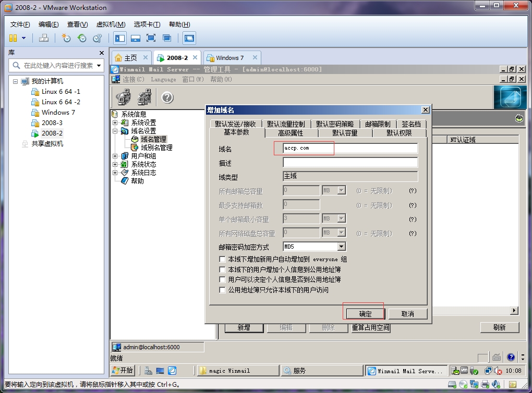Click the Winmail connect server toolbar icon

pos(124,97)
